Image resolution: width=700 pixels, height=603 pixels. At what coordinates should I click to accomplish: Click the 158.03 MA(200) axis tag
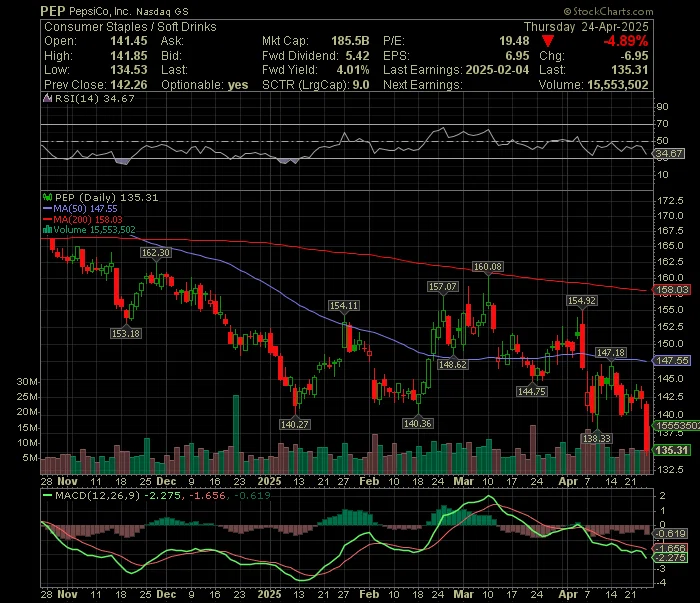[672, 290]
